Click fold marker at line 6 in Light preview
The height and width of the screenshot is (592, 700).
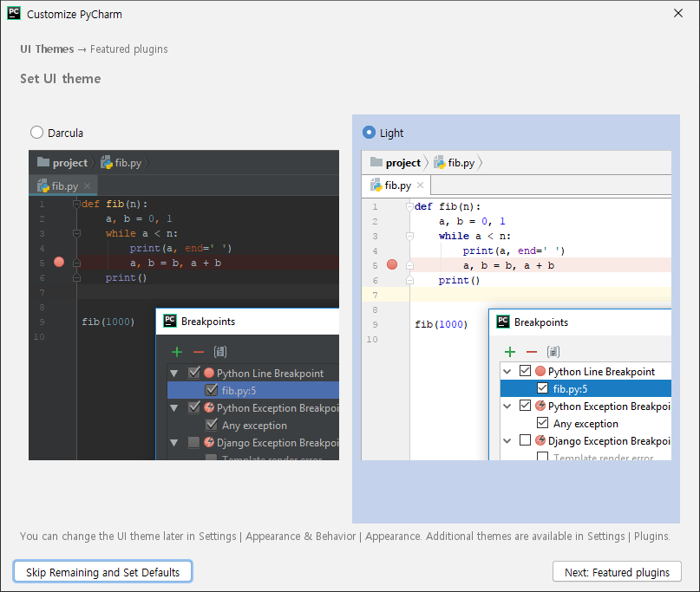click(x=409, y=280)
